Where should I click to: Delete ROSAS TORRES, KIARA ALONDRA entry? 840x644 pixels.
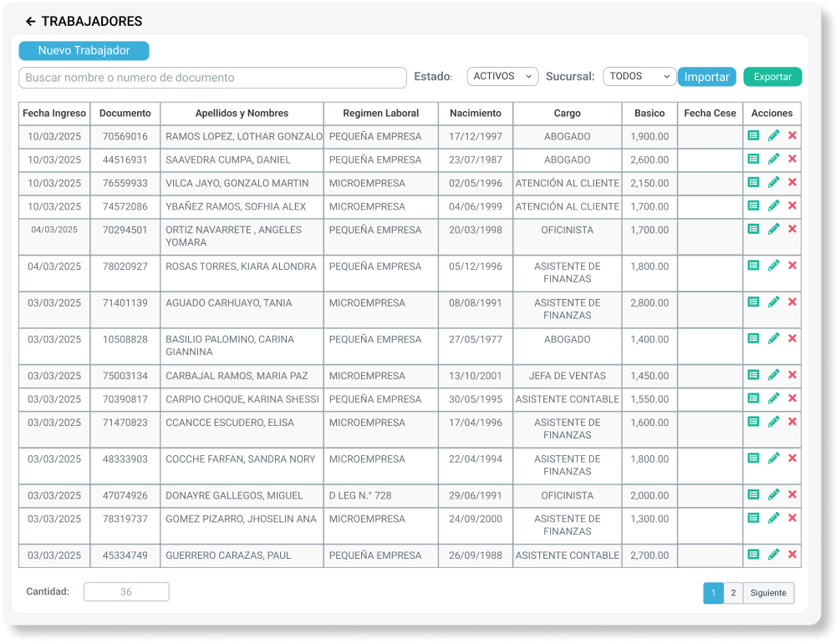pyautogui.click(x=792, y=266)
